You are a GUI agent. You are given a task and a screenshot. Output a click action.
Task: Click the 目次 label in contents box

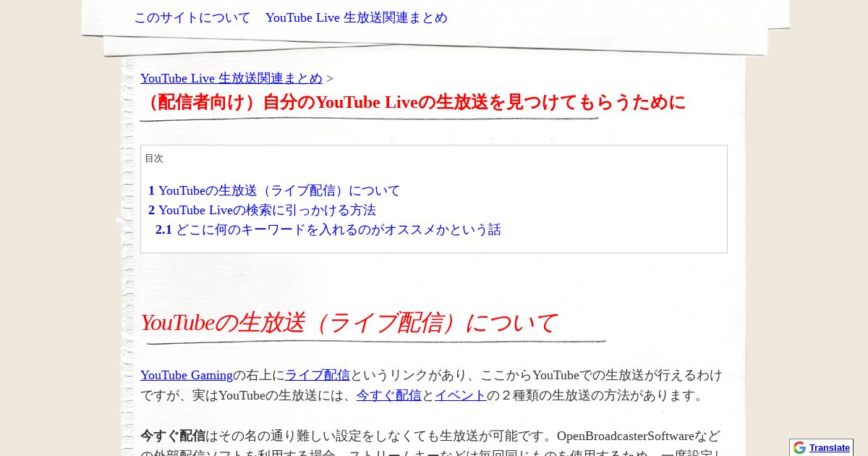(154, 159)
